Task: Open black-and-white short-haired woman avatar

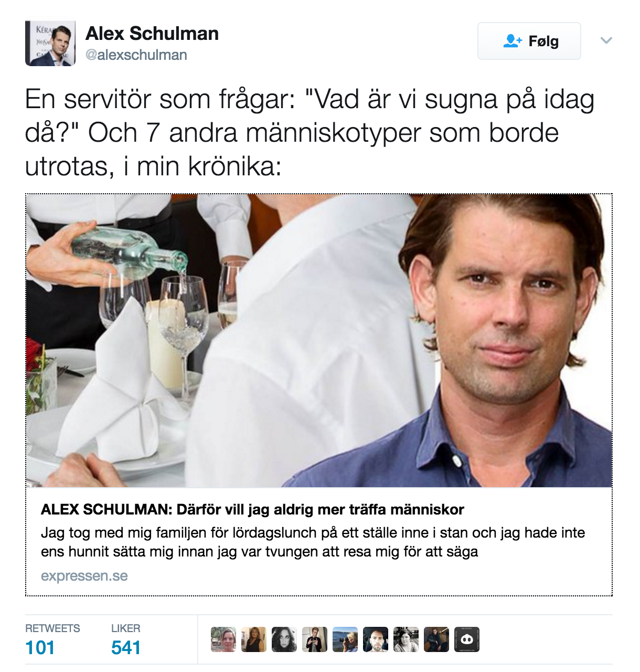Action: [406, 639]
